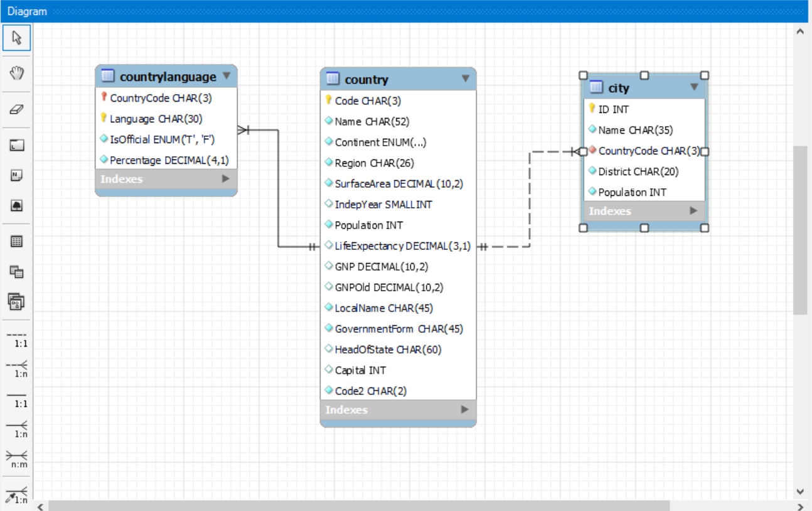Select the Place New Routine Group tool
The width and height of the screenshot is (812, 511).
tap(17, 301)
